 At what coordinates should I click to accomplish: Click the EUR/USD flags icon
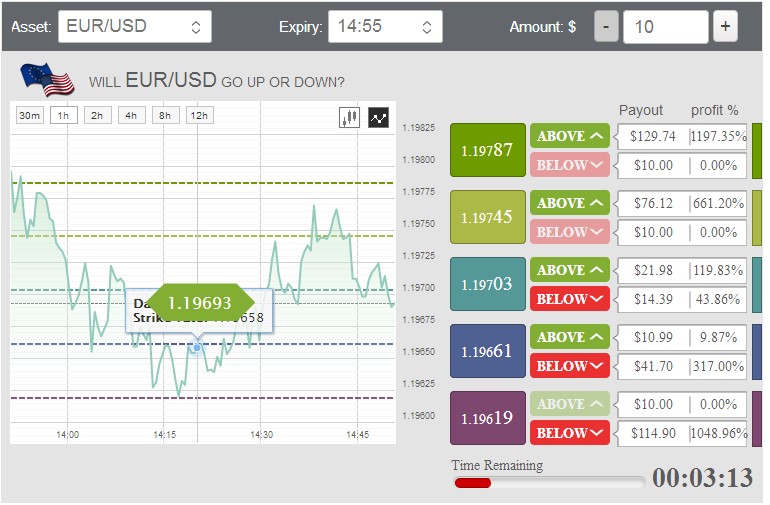(x=47, y=79)
